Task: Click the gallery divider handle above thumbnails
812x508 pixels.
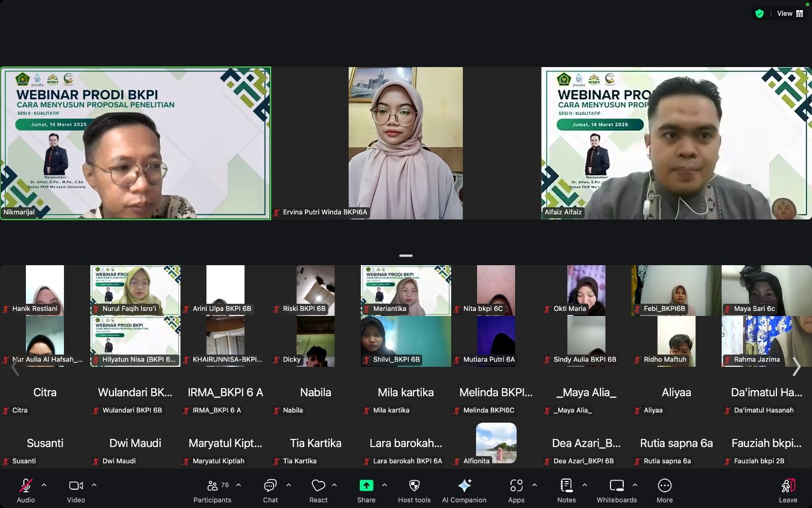Action: pos(405,256)
